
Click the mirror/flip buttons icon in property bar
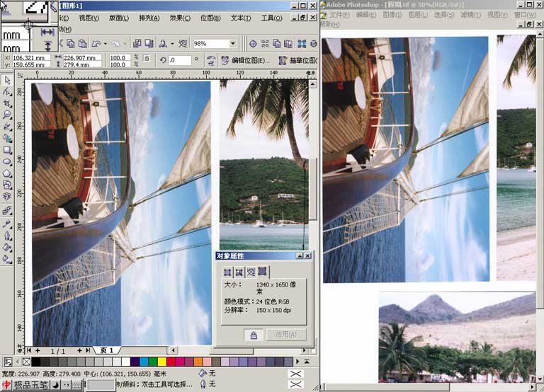pyautogui.click(x=211, y=60)
